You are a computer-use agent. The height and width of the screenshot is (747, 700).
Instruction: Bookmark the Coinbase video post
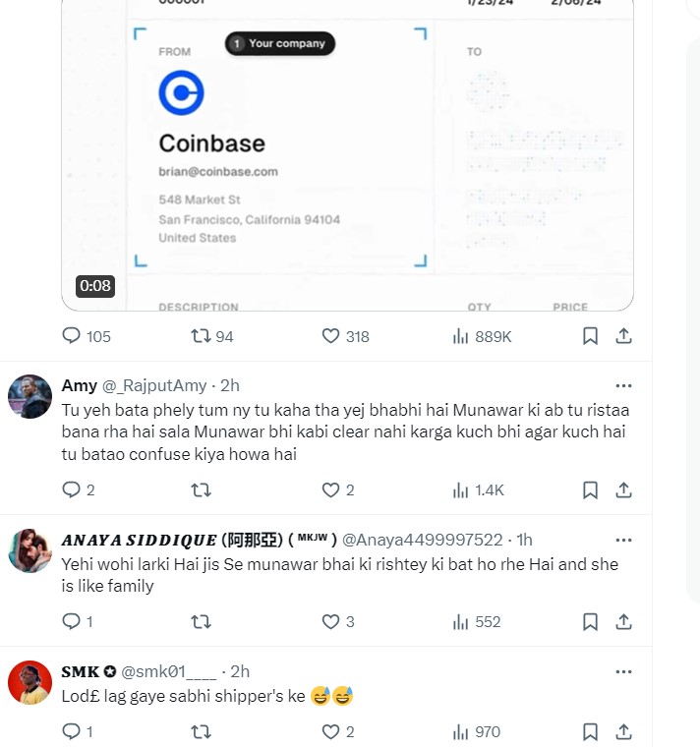point(590,336)
